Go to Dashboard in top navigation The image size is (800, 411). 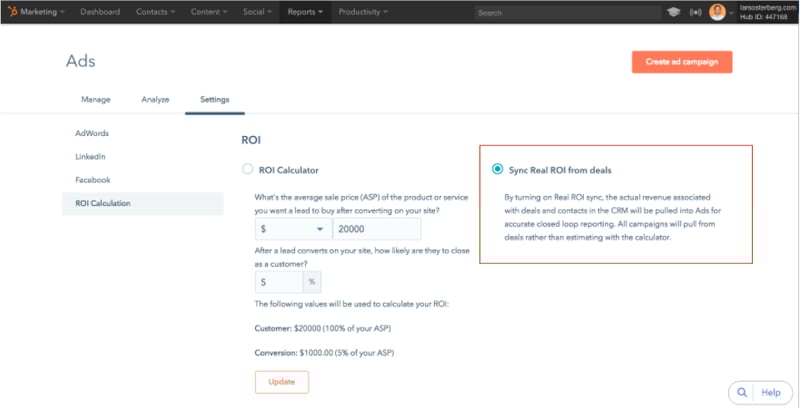coord(100,12)
